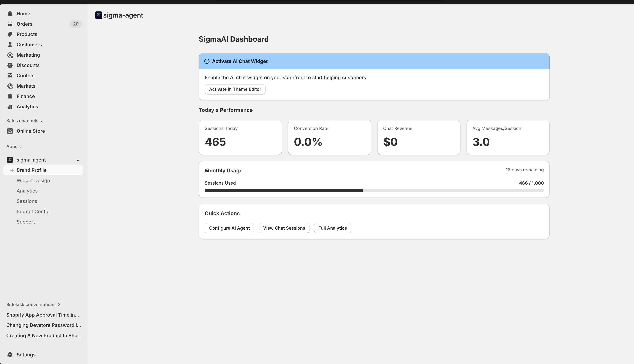The image size is (634, 364).
Task: Click the Online Store storefront icon
Action: point(10,131)
